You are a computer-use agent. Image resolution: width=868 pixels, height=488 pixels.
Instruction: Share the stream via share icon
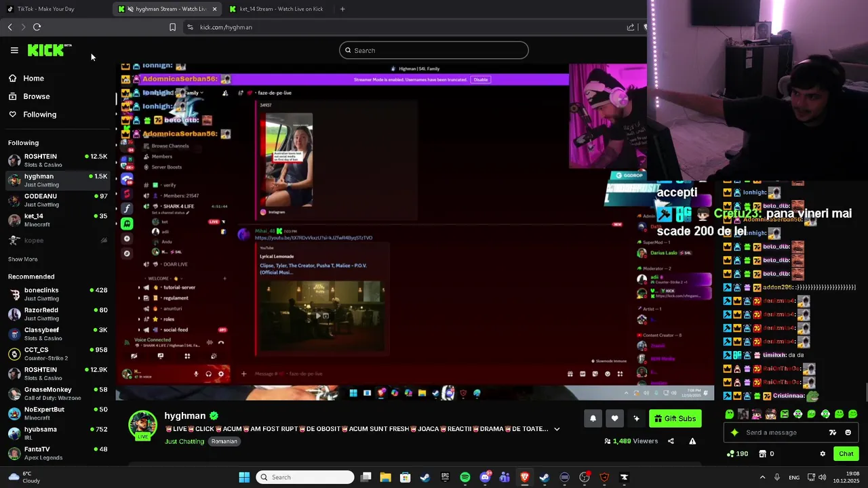coord(671,441)
